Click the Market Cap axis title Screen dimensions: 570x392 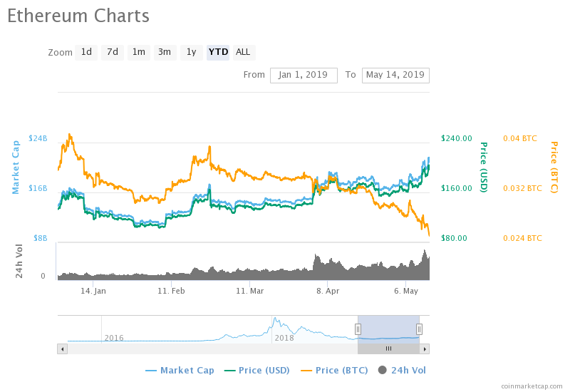point(16,167)
